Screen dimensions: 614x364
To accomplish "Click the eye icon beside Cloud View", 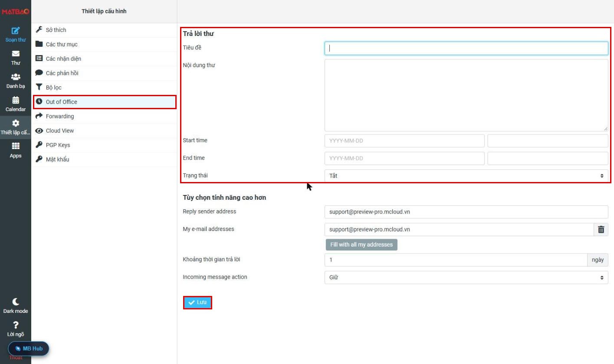I will point(39,130).
